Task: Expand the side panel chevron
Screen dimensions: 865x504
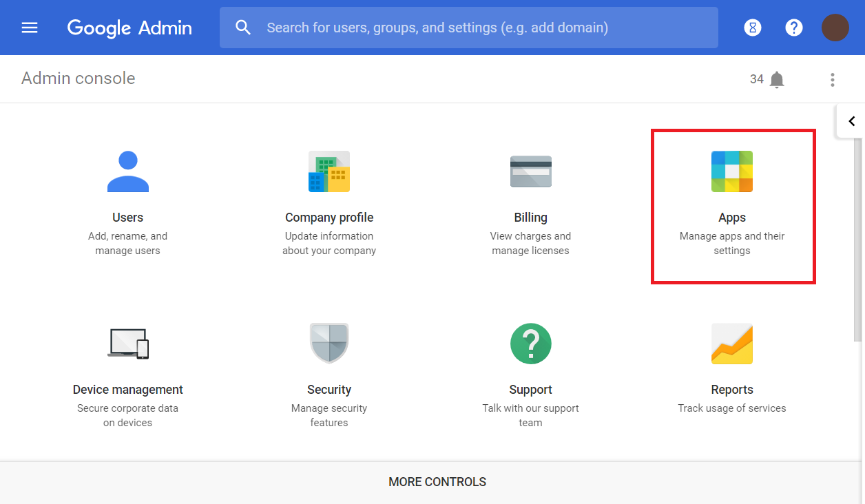Action: (x=851, y=121)
